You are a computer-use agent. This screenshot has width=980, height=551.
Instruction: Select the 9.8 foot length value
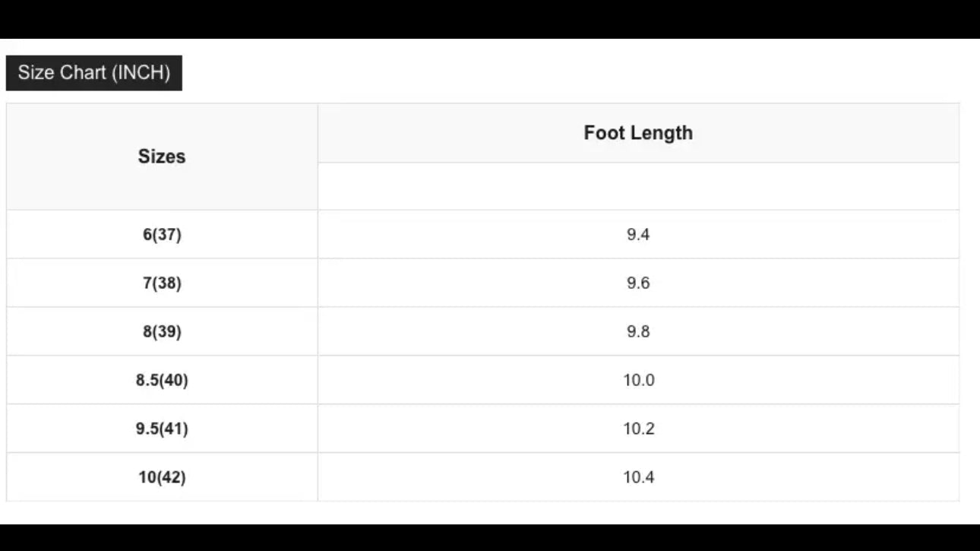coord(638,331)
